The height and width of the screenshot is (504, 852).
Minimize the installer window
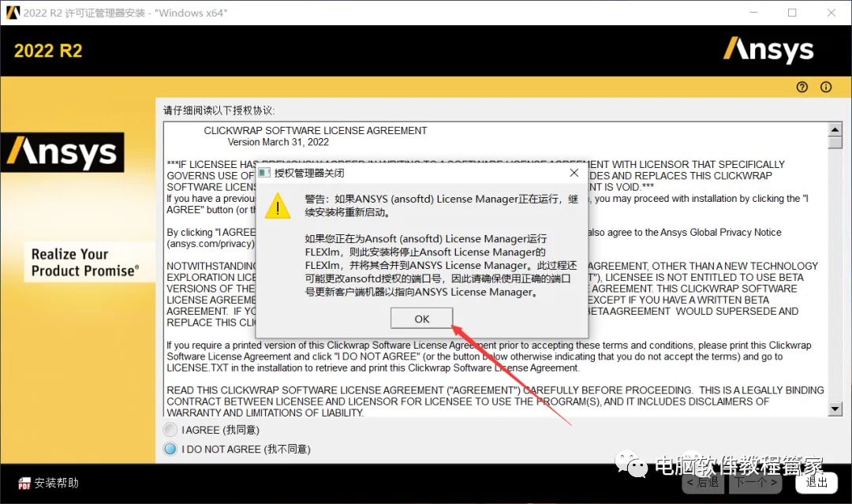[753, 13]
